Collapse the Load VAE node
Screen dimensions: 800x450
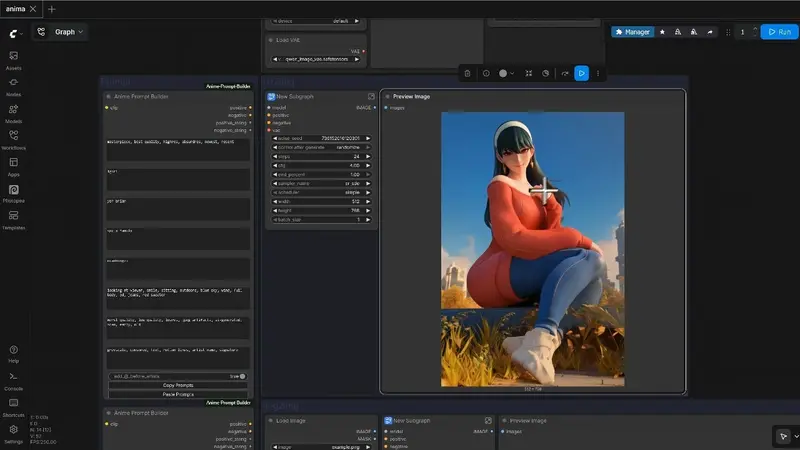271,40
